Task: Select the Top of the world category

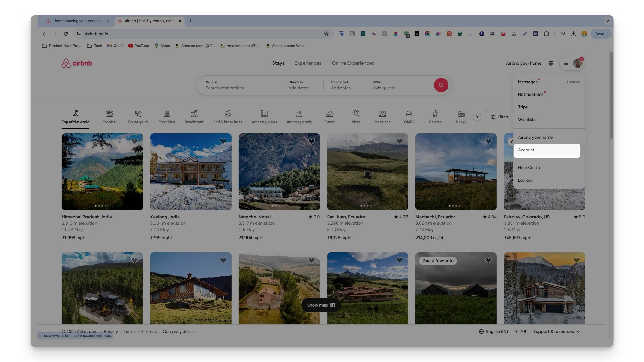Action: pyautogui.click(x=76, y=117)
